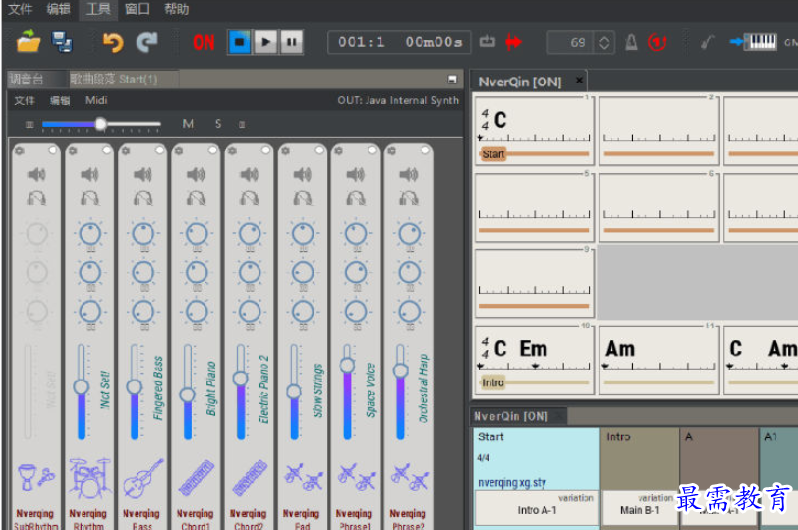The image size is (798, 530).
Task: Open settings gear of SubRhythm channel
Action: tap(19, 151)
